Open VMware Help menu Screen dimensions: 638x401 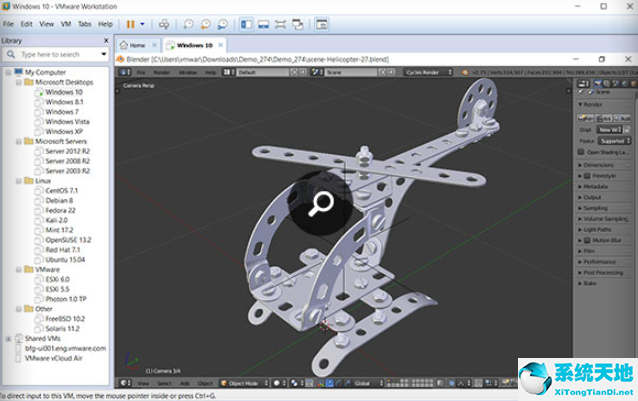click(105, 24)
